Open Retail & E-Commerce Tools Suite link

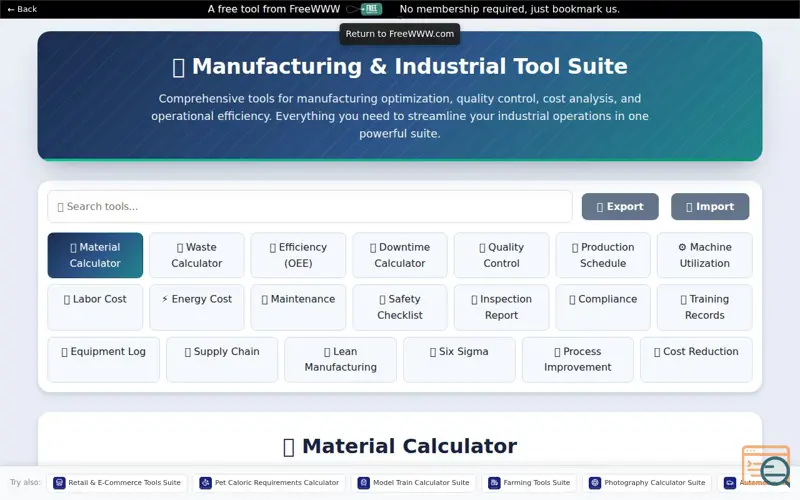117,482
